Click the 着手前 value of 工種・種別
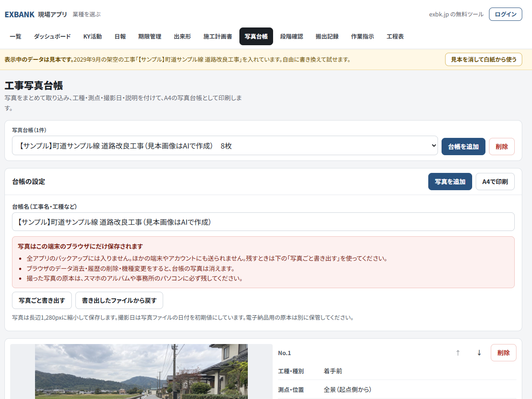The height and width of the screenshot is (399, 532). (333, 371)
